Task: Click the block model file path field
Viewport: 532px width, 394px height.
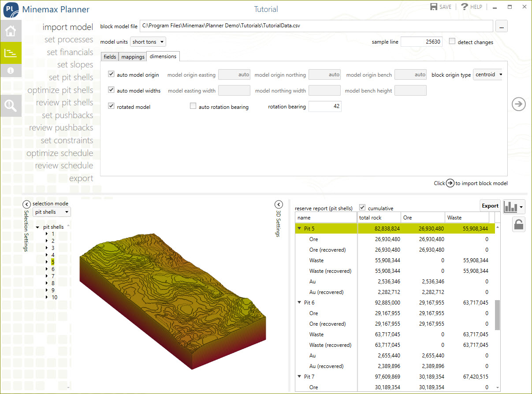Action: 316,26
